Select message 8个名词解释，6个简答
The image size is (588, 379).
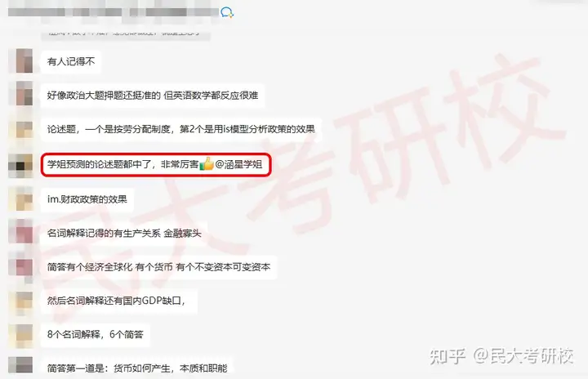click(96, 334)
